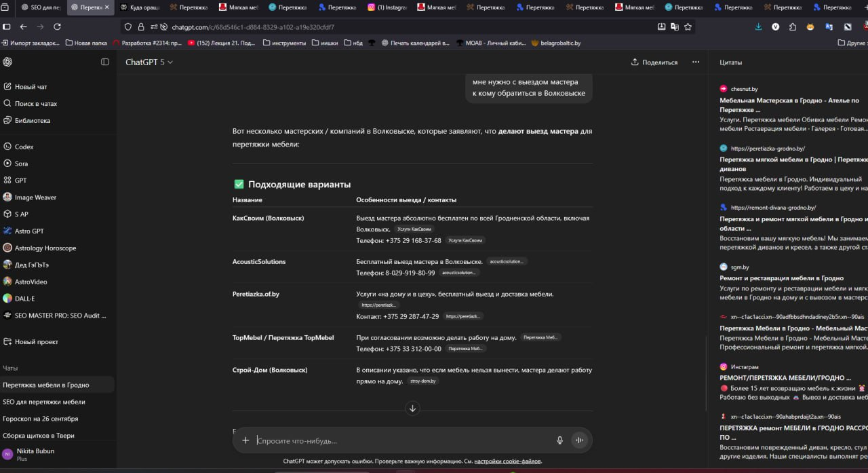Click the 'Спросите что-нибудь' message field
The width and height of the screenshot is (868, 473).
[x=400, y=440]
